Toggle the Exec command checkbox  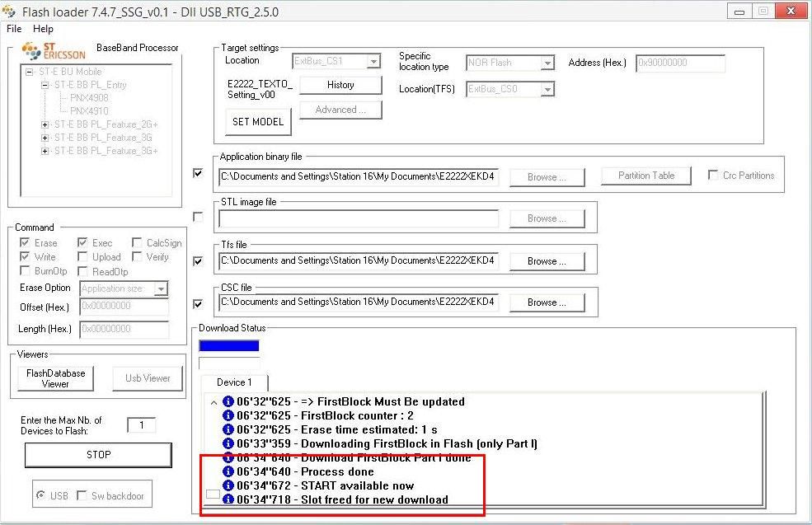[82, 242]
